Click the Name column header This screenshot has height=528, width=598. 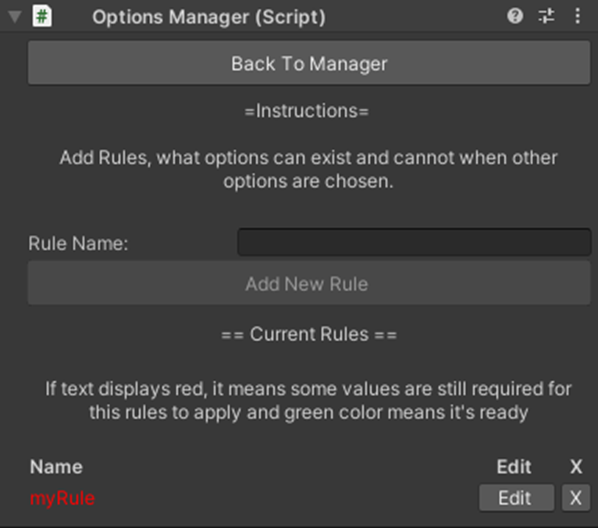click(56, 467)
